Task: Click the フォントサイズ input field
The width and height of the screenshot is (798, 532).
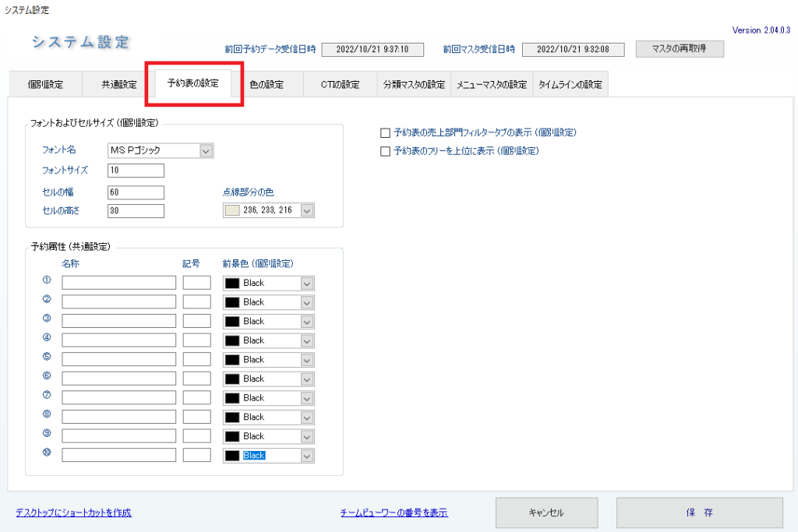Action: coord(136,171)
